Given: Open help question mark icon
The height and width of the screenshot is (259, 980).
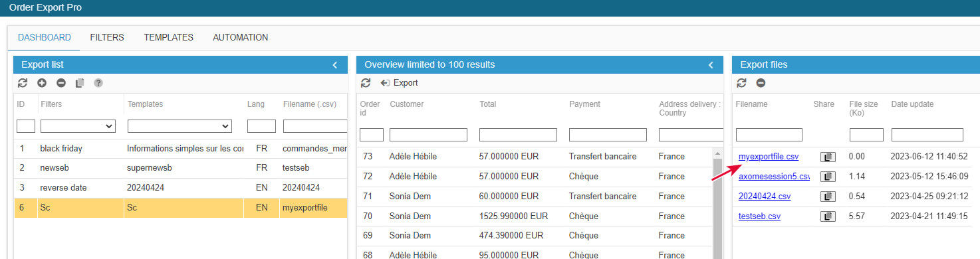Looking at the screenshot, I should pyautogui.click(x=98, y=83).
